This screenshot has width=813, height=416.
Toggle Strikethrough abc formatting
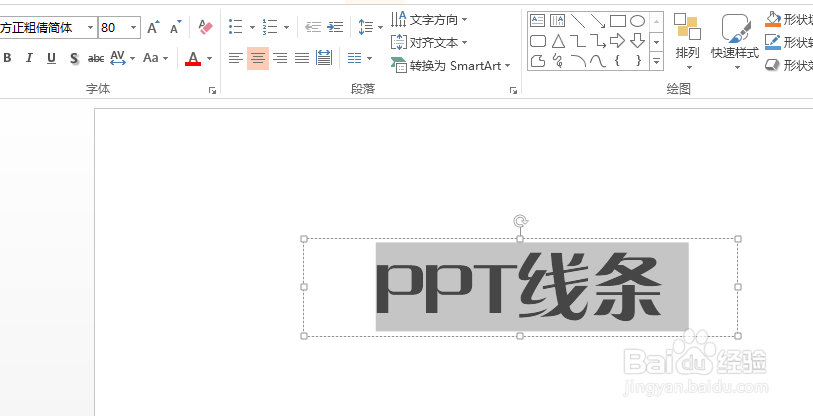(x=96, y=58)
